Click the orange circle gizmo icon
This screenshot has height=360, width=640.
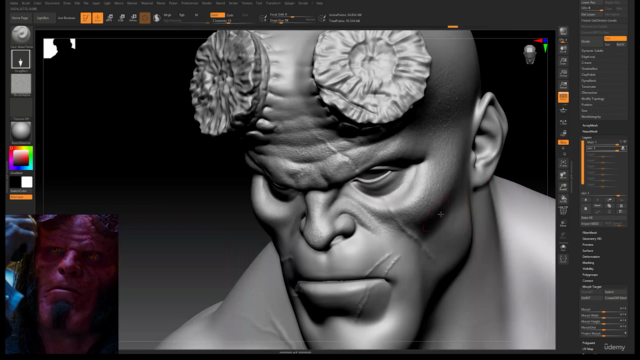click(145, 18)
